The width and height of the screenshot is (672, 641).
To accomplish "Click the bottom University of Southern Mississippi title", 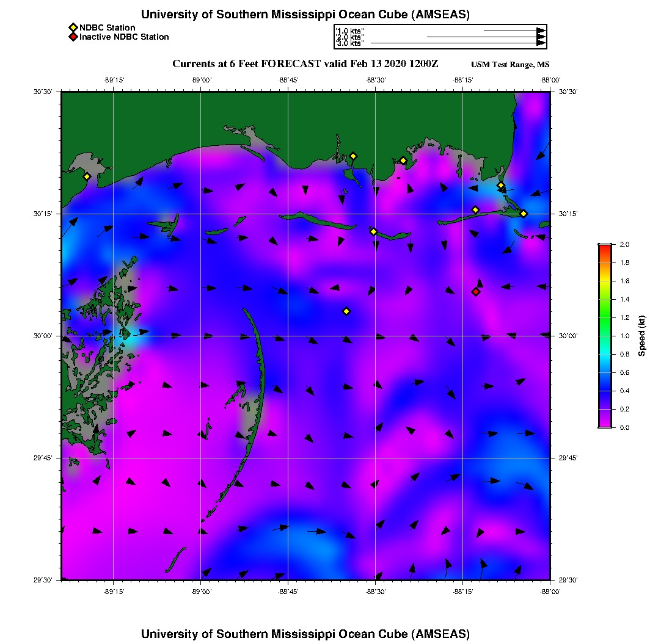I will click(x=305, y=634).
